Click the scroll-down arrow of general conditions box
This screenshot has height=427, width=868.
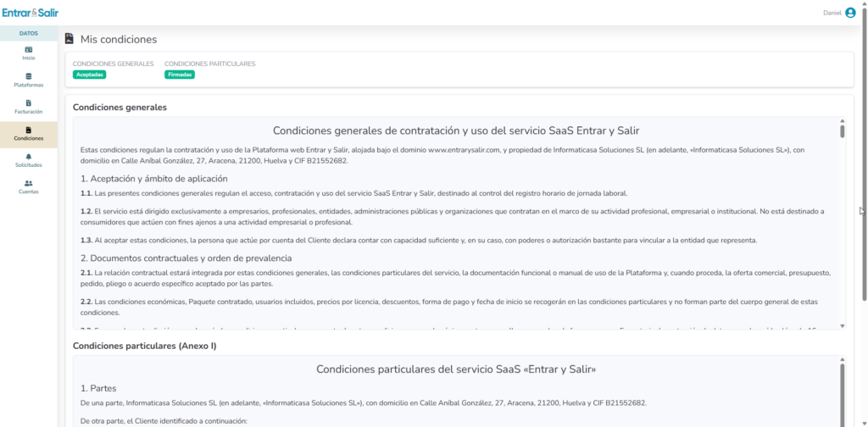click(x=842, y=326)
